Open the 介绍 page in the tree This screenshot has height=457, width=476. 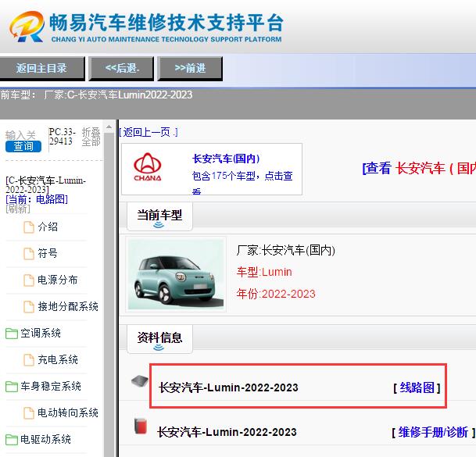click(x=48, y=227)
